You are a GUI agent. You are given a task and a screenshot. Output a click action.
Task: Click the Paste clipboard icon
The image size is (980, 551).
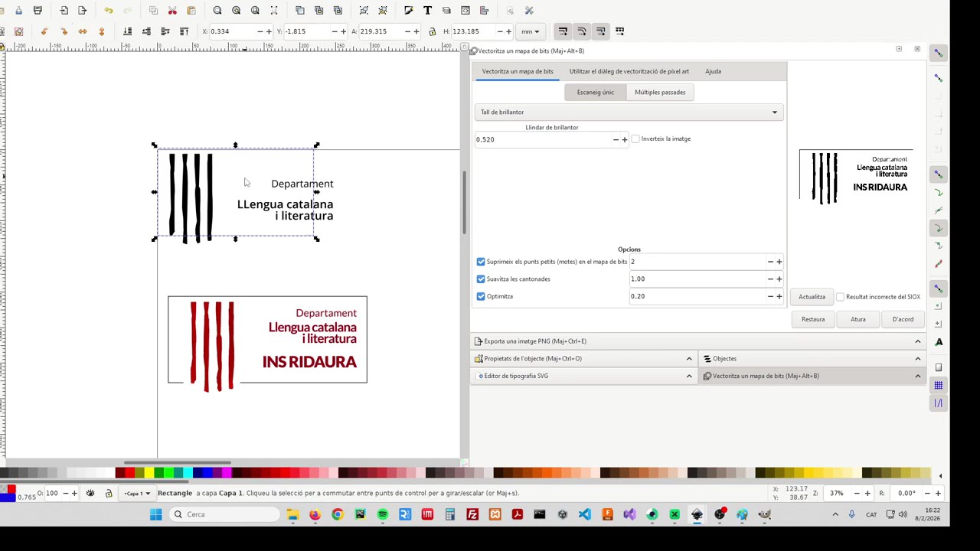[x=191, y=11]
